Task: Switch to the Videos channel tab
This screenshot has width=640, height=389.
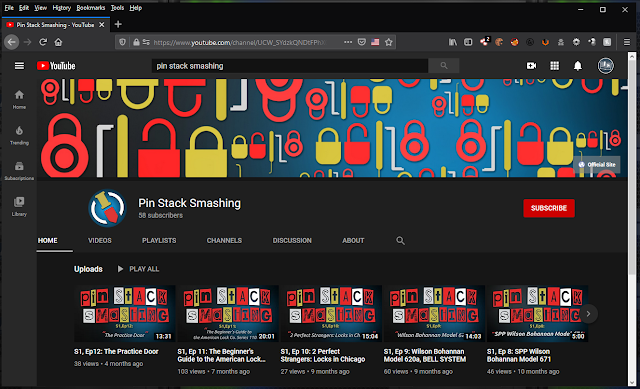Action: click(100, 240)
